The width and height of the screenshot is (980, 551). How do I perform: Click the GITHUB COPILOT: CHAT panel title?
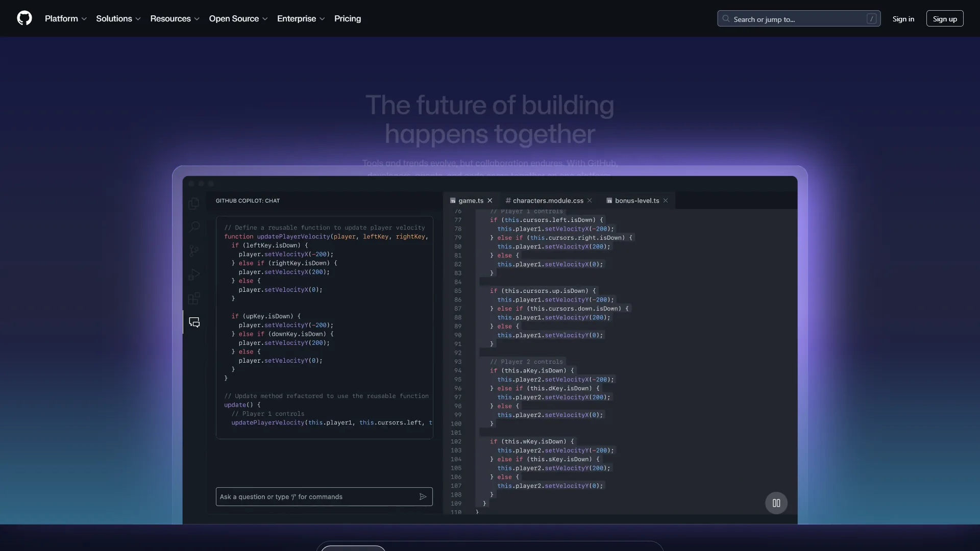click(x=248, y=201)
